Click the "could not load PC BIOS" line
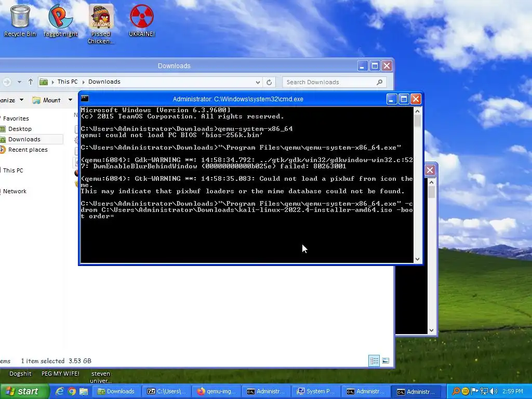The width and height of the screenshot is (532, 399). pyautogui.click(x=171, y=135)
